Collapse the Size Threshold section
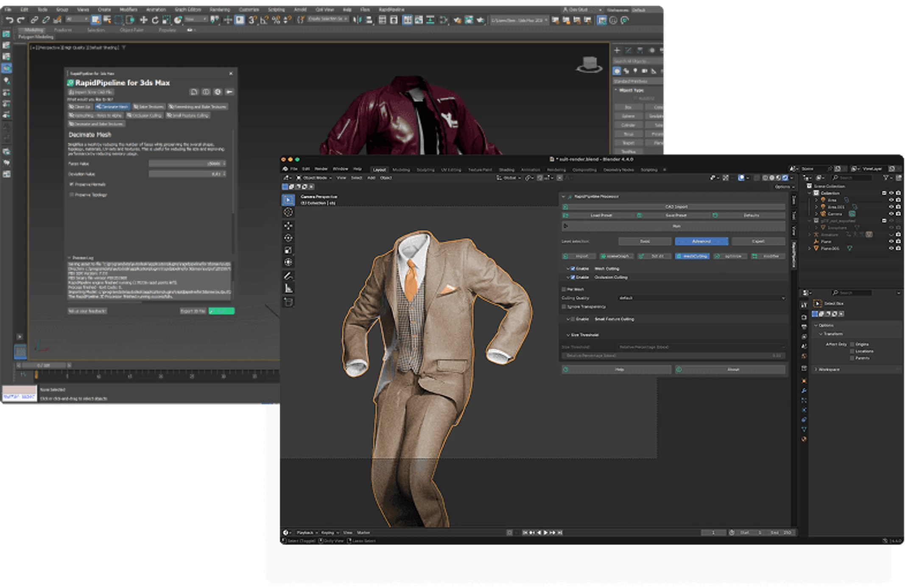Image resolution: width=905 pixels, height=588 pixels. (x=568, y=335)
